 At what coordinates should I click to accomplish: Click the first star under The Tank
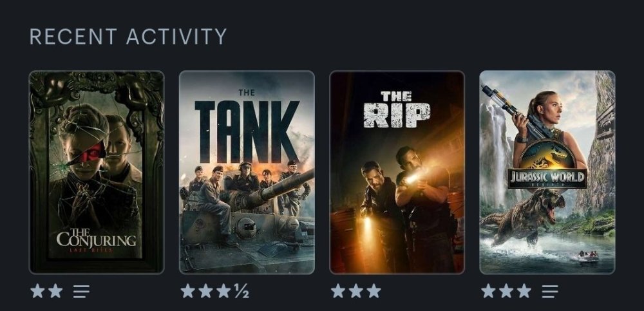(187, 291)
